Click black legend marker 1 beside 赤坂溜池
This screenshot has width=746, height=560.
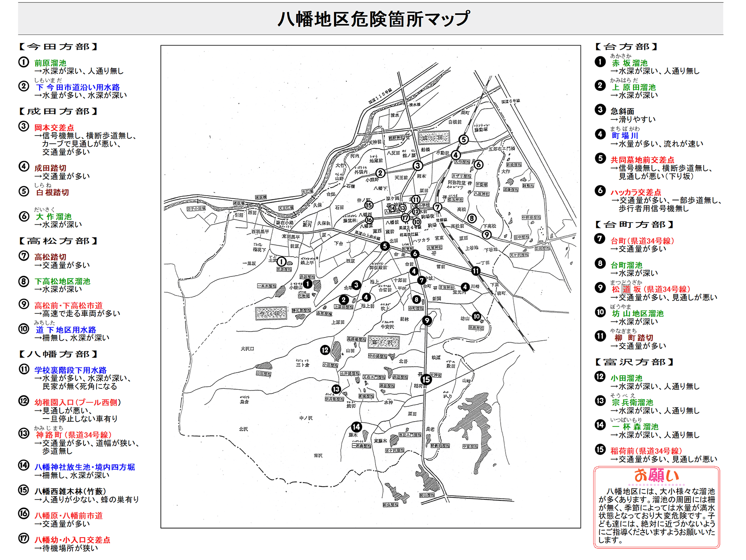tap(600, 62)
